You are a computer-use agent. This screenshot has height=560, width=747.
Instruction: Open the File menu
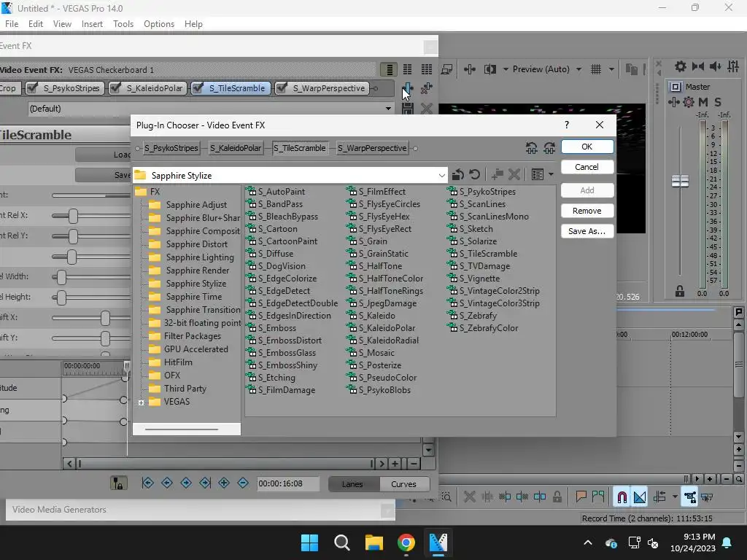coord(12,24)
